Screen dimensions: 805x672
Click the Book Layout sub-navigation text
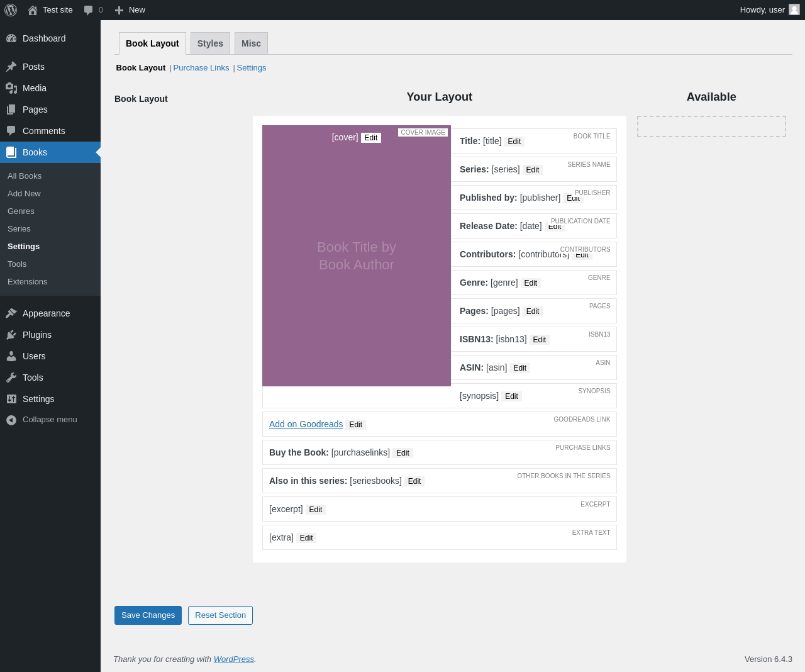point(141,68)
